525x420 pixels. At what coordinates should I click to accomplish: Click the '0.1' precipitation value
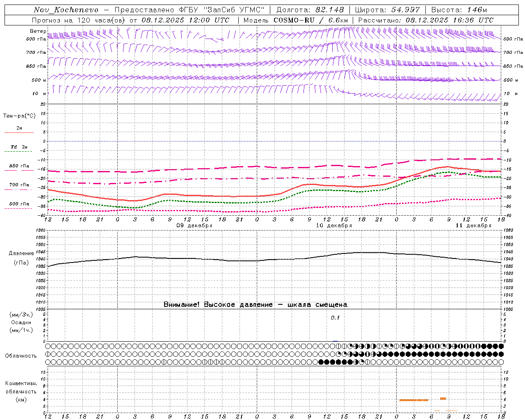click(x=335, y=318)
